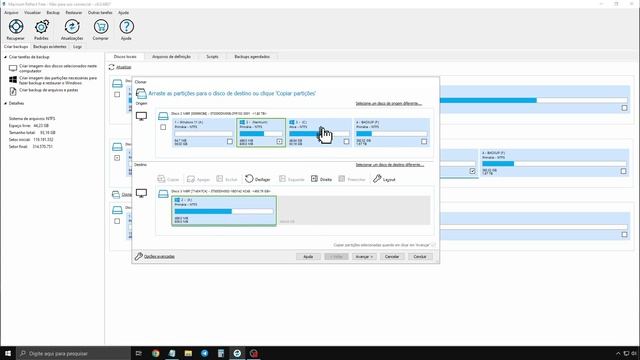Click select a different source disk link
640x360 pixels.
click(389, 104)
